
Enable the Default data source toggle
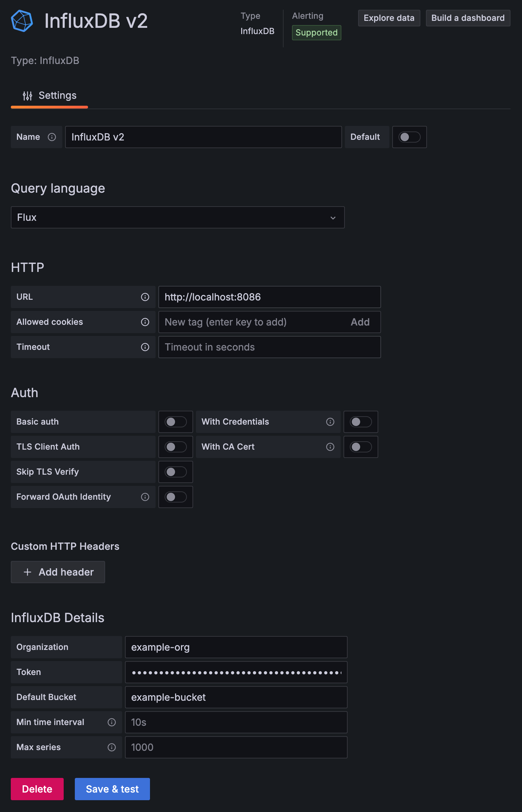[x=409, y=137]
